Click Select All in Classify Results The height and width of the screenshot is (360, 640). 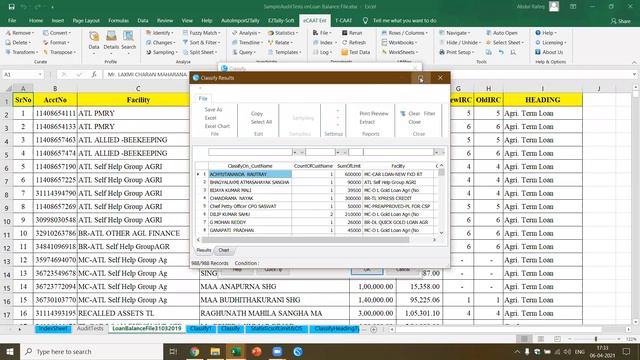[x=261, y=122]
